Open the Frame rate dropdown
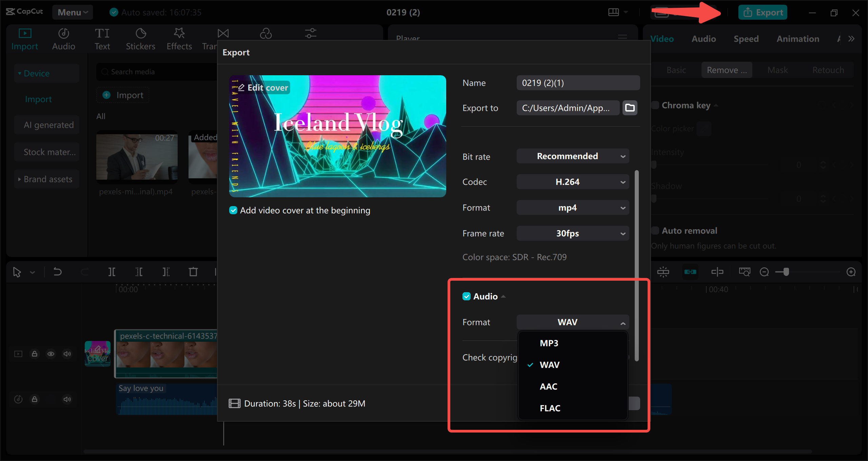868x461 pixels. click(x=572, y=233)
